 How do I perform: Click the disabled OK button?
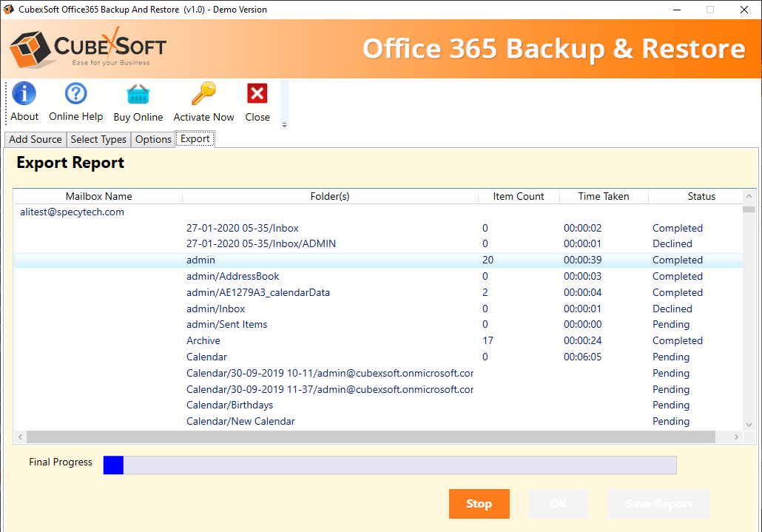pos(559,504)
